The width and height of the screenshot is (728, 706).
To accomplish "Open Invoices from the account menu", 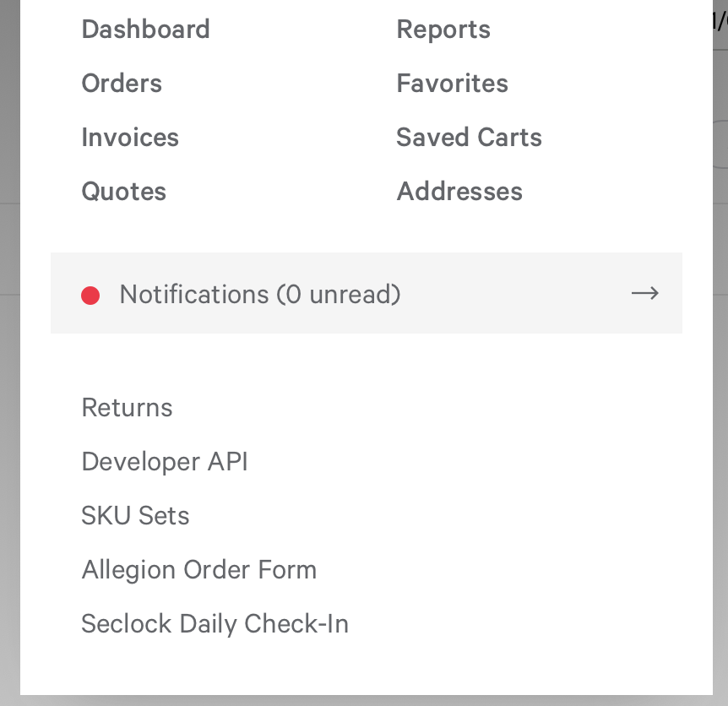I will click(x=130, y=138).
